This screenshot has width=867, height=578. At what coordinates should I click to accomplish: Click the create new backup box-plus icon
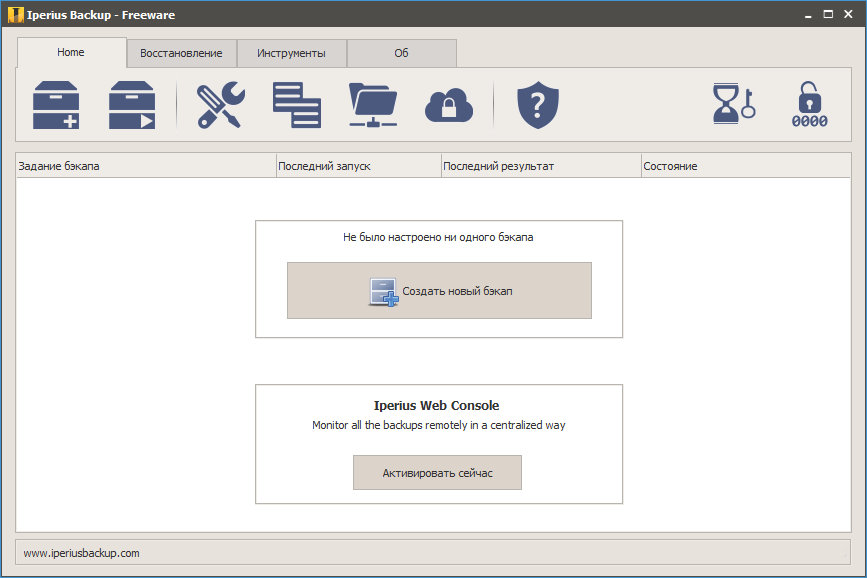pyautogui.click(x=56, y=105)
